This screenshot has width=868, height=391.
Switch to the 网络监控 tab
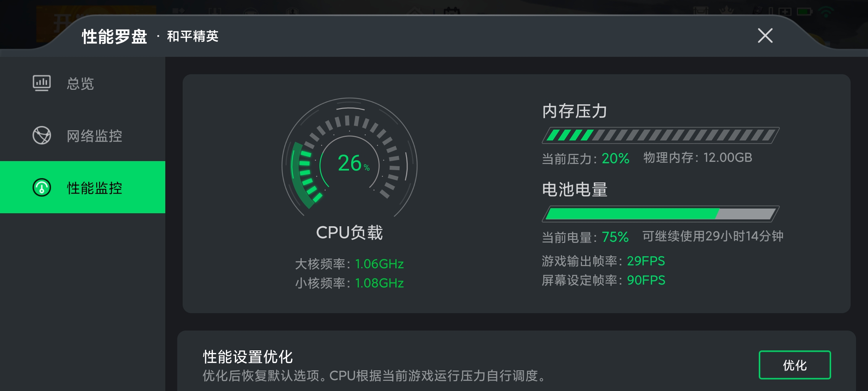94,136
